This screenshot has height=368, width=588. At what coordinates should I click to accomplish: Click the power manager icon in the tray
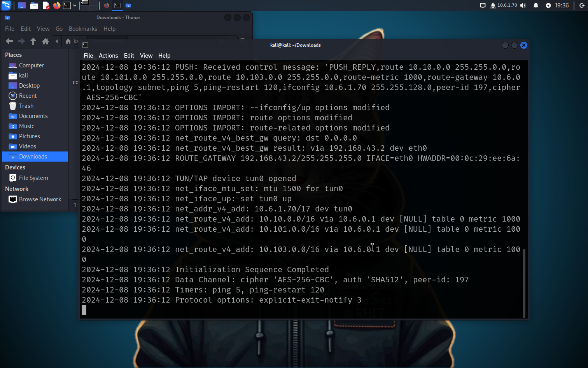pos(548,5)
